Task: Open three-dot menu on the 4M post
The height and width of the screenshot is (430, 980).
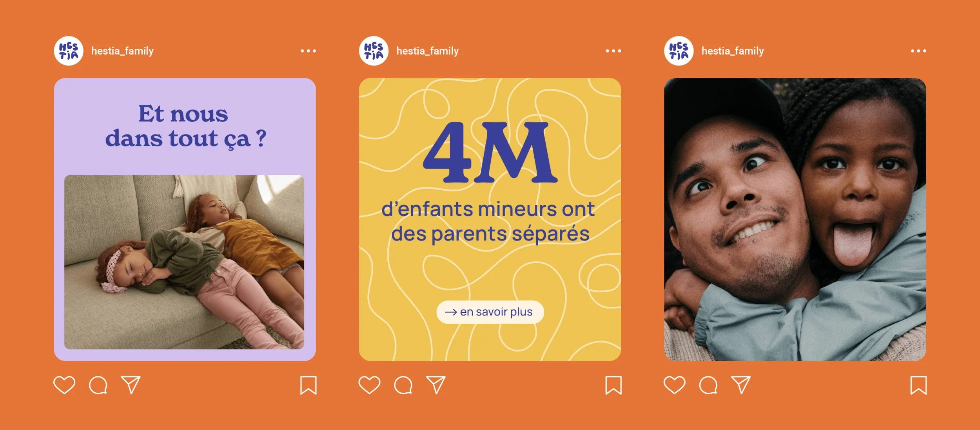Action: coord(613,51)
